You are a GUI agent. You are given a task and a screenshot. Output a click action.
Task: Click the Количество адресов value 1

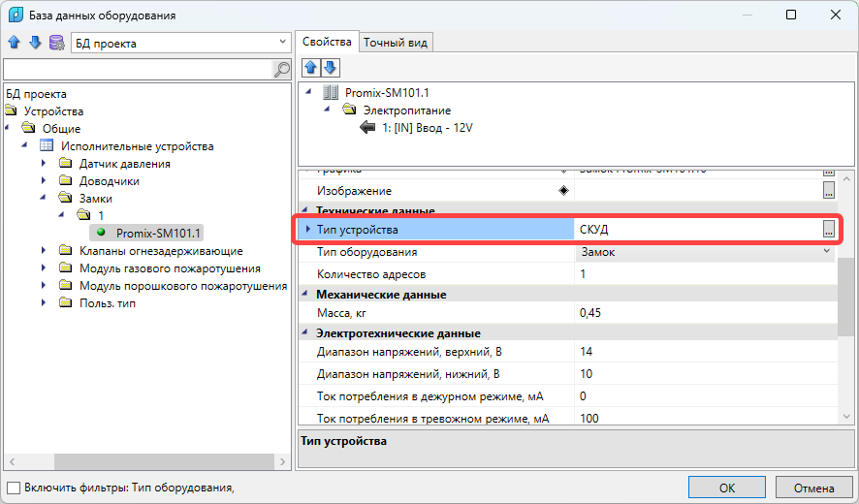pyautogui.click(x=583, y=274)
